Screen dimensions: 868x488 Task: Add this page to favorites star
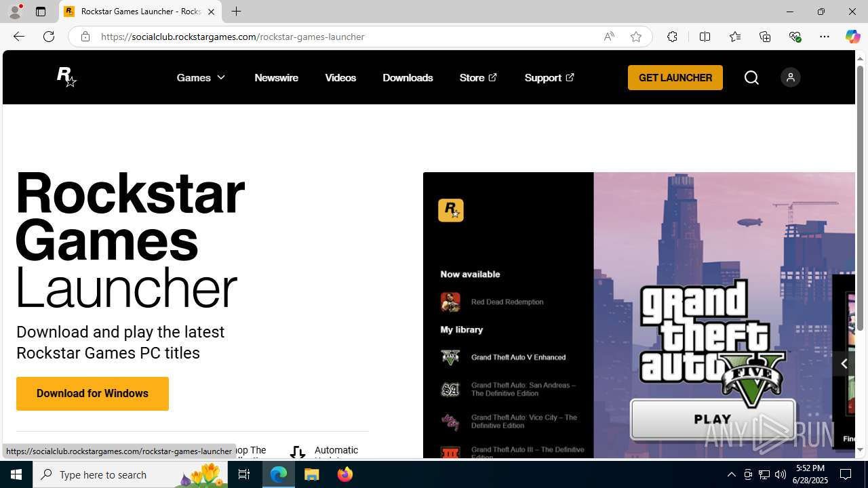[636, 37]
